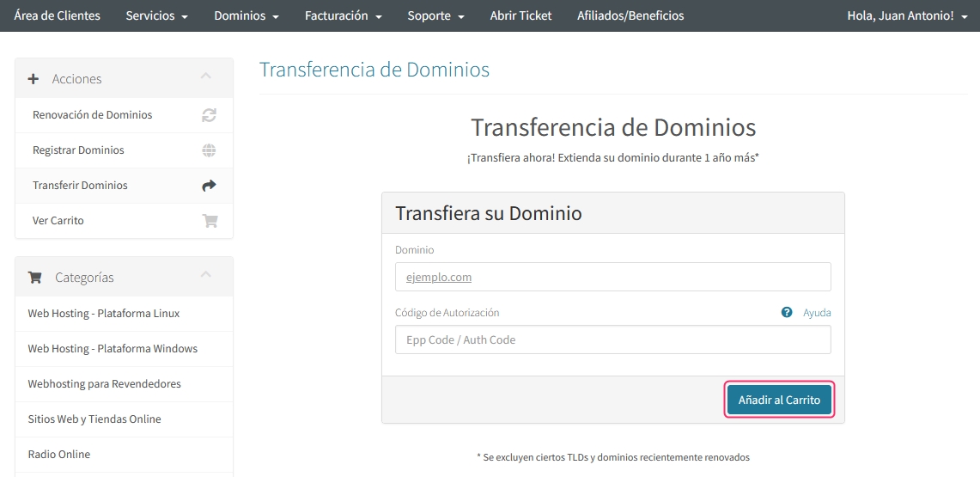Screen dimensions: 980x477
Task: Click the question mark help icon
Action: [787, 313]
